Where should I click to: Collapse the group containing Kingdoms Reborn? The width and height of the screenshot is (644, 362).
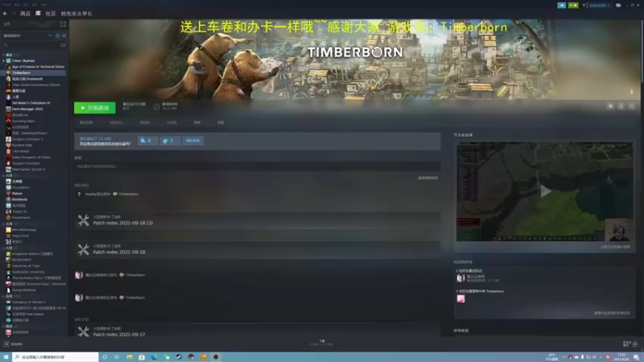[4, 248]
